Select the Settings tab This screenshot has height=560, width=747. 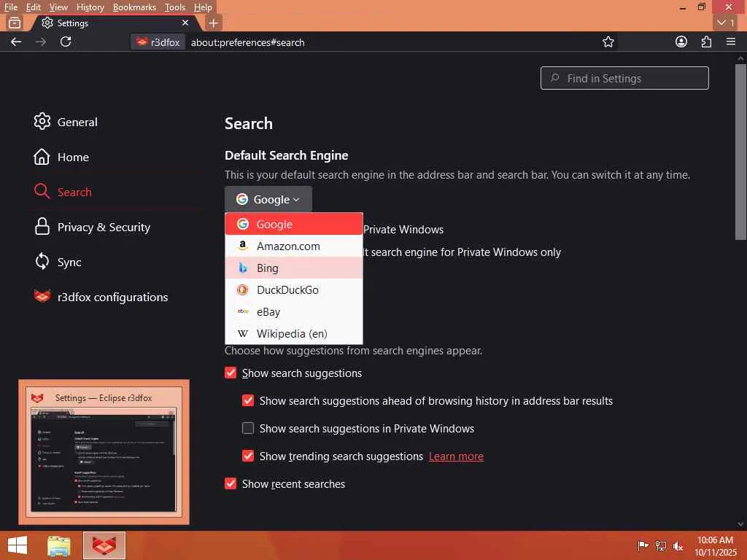115,23
